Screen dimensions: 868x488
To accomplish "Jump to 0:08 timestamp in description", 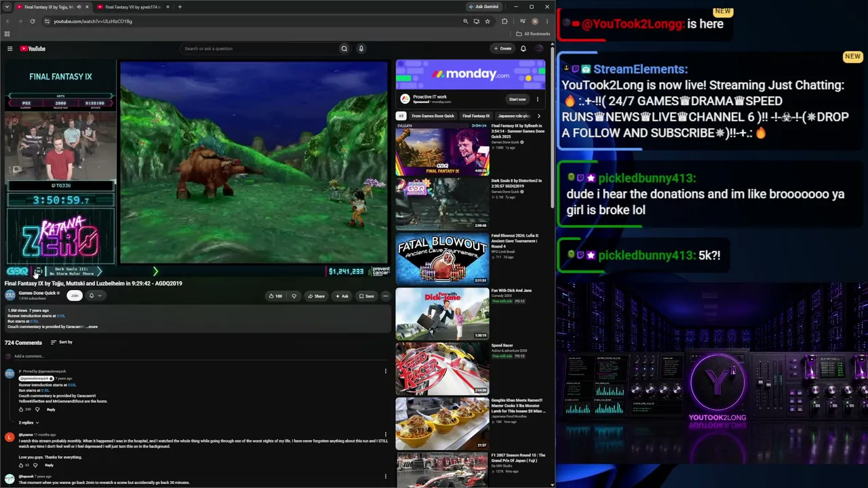I will 61,316.
